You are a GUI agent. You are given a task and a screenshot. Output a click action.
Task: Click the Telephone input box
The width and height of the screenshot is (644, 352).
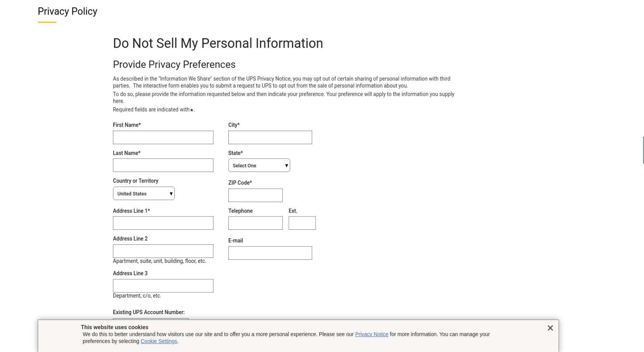point(255,223)
